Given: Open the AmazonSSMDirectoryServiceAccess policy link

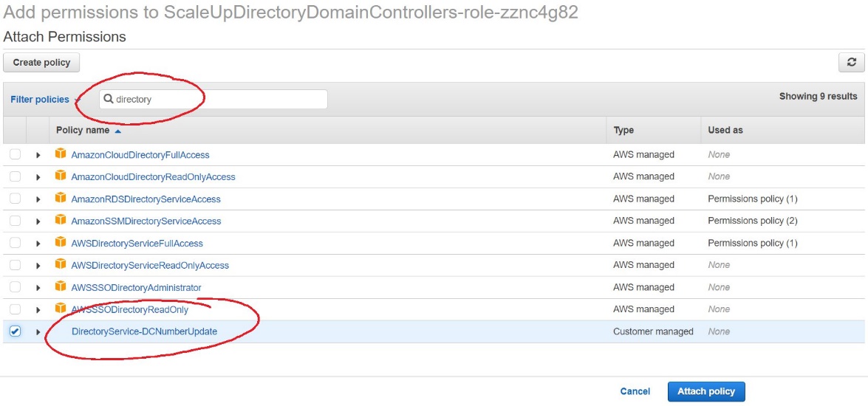Looking at the screenshot, I should (146, 221).
